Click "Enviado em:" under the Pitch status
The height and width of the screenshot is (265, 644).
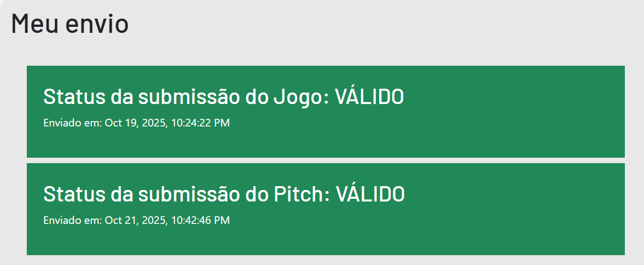point(72,221)
